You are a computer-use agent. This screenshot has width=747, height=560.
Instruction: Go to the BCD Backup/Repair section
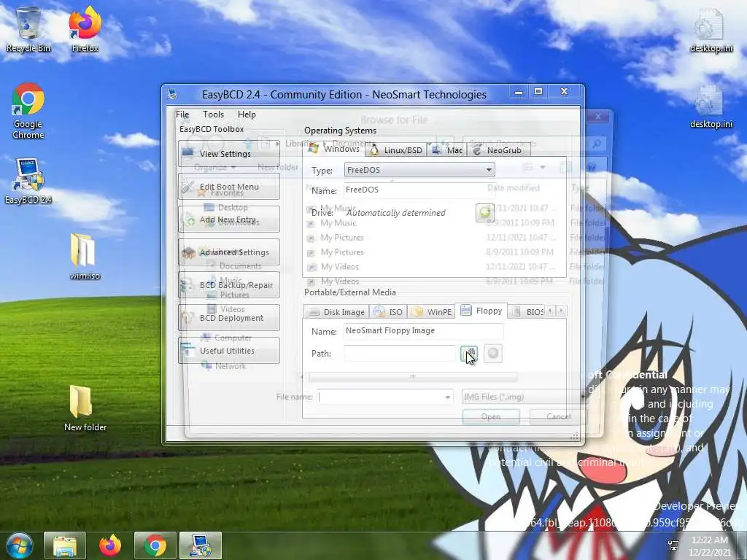[228, 285]
